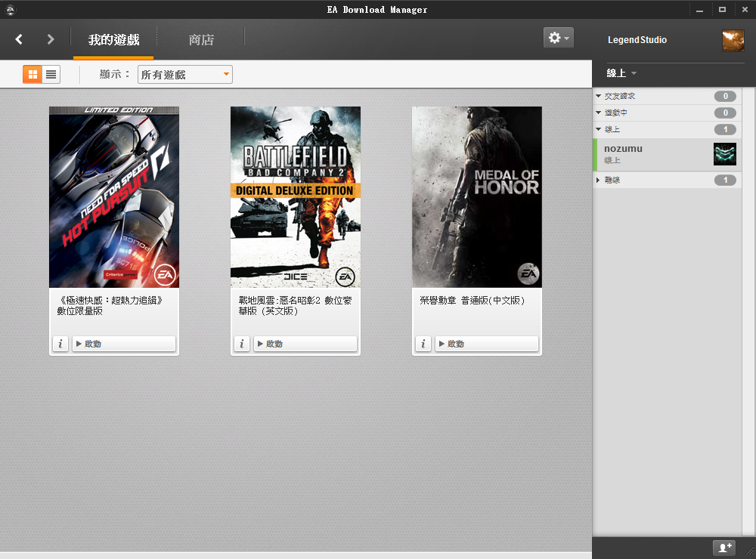Open the gear settings menu

(x=558, y=38)
